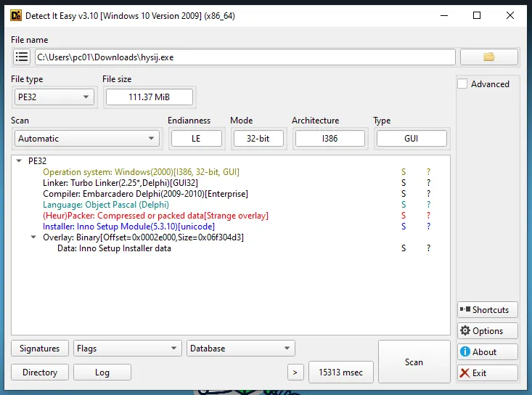Click the S link on the Language row
The height and width of the screenshot is (395, 532).
(404, 205)
